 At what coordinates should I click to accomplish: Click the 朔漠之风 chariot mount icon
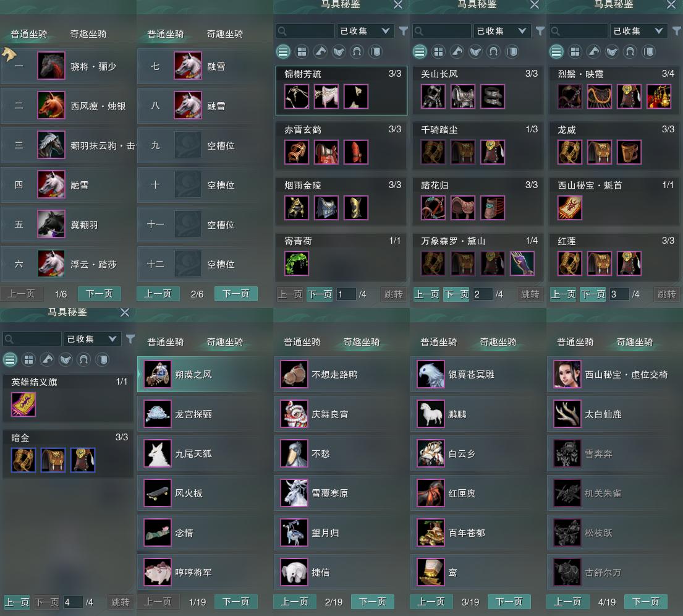click(x=157, y=374)
